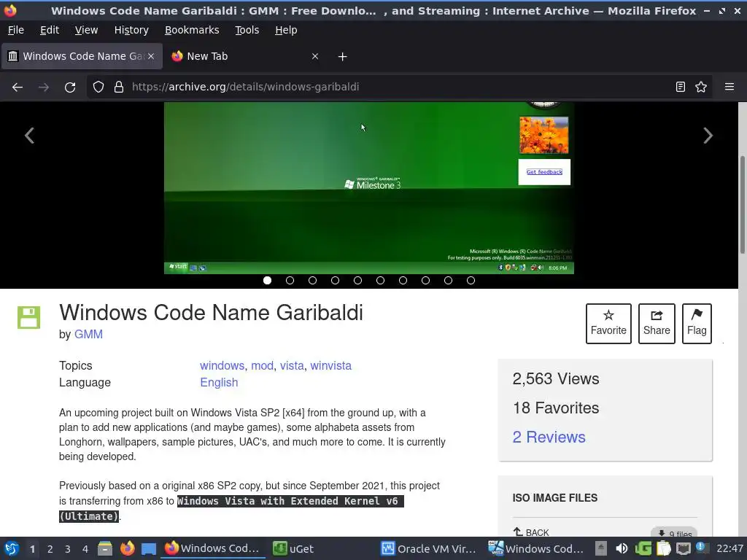Open the Tools menu
Screen dimensions: 747x560
pos(247,30)
